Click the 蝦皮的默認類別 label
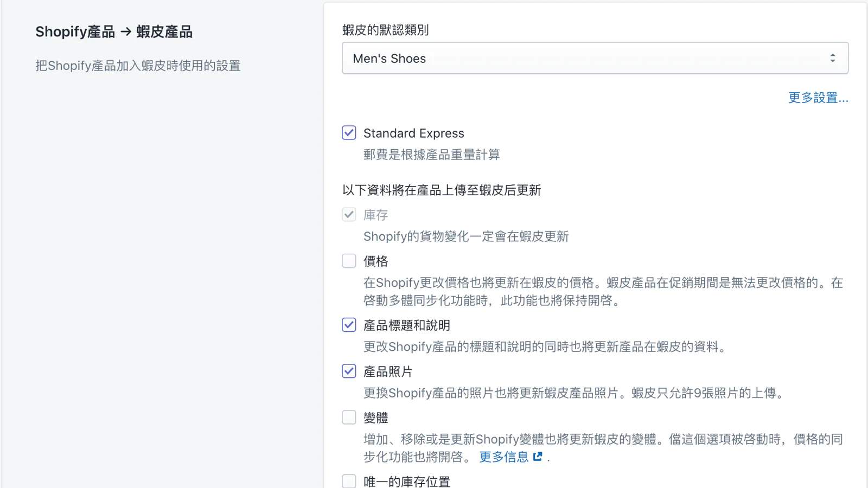Image resolution: width=868 pixels, height=488 pixels. [386, 30]
